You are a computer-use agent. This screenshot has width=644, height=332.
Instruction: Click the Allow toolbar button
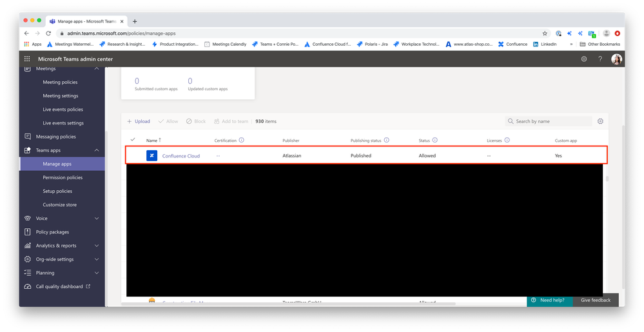(x=168, y=121)
